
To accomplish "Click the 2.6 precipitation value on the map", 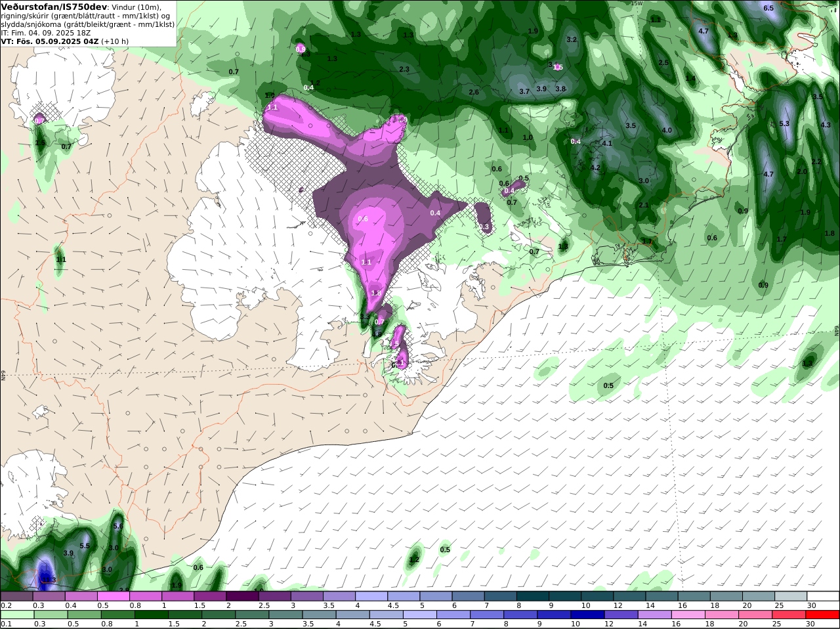I will 474,93.
